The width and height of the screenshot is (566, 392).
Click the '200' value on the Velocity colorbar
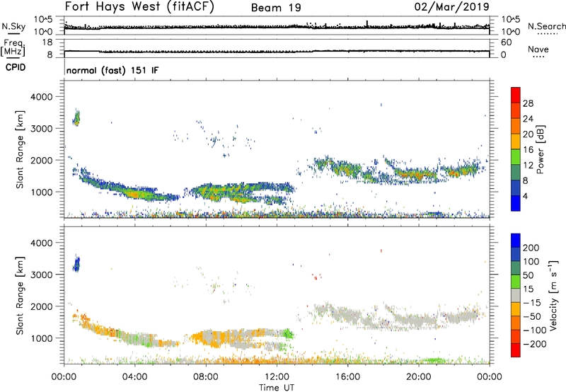(531, 248)
